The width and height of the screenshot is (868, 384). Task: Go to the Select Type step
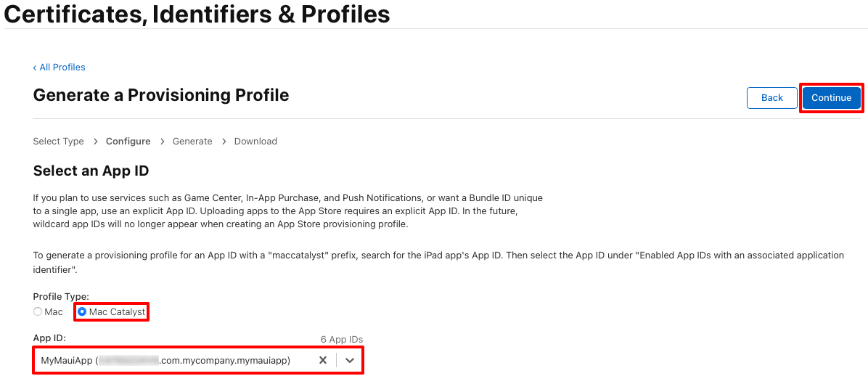59,141
